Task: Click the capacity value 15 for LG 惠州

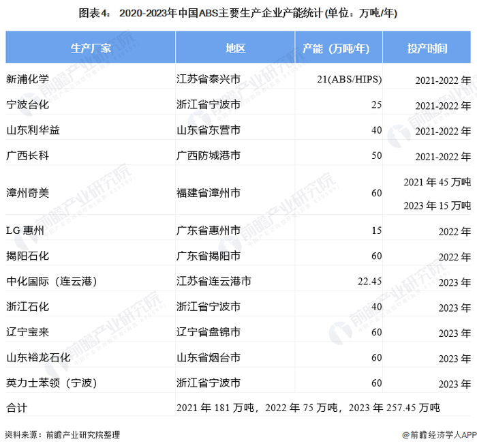Action: click(x=377, y=230)
